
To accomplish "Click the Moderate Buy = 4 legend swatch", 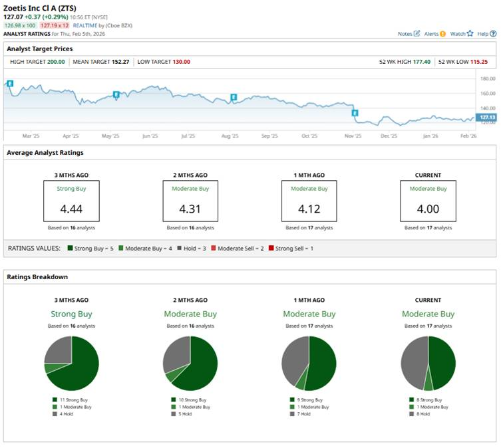I will pyautogui.click(x=121, y=248).
